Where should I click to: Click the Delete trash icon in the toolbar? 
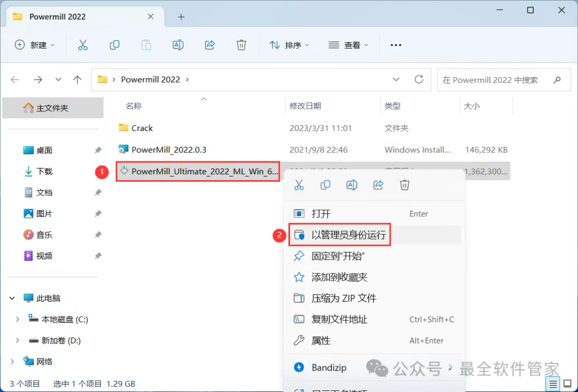[x=241, y=45]
